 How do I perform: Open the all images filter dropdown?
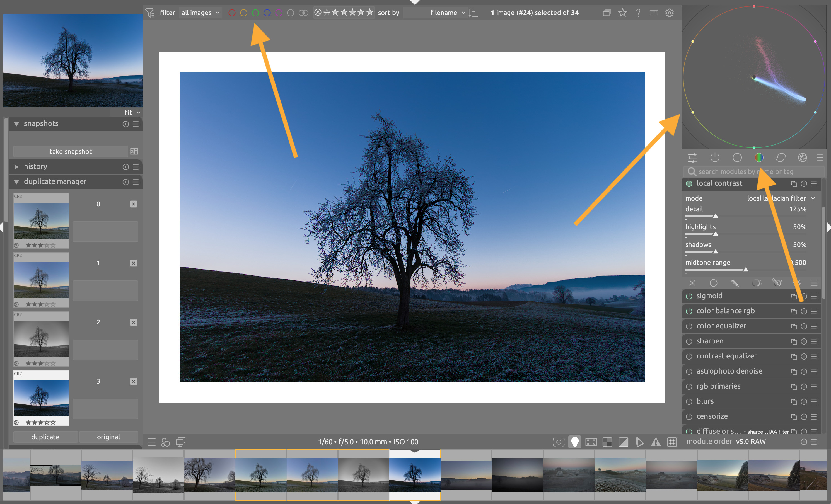pyautogui.click(x=200, y=13)
